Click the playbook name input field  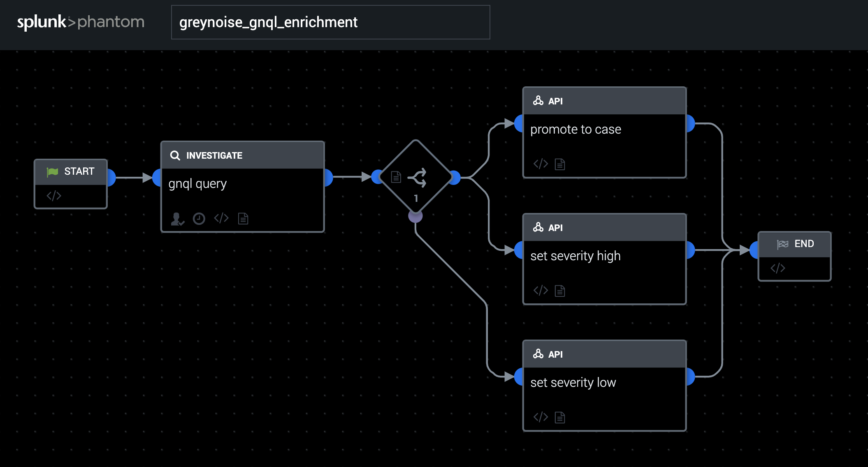[x=330, y=22]
